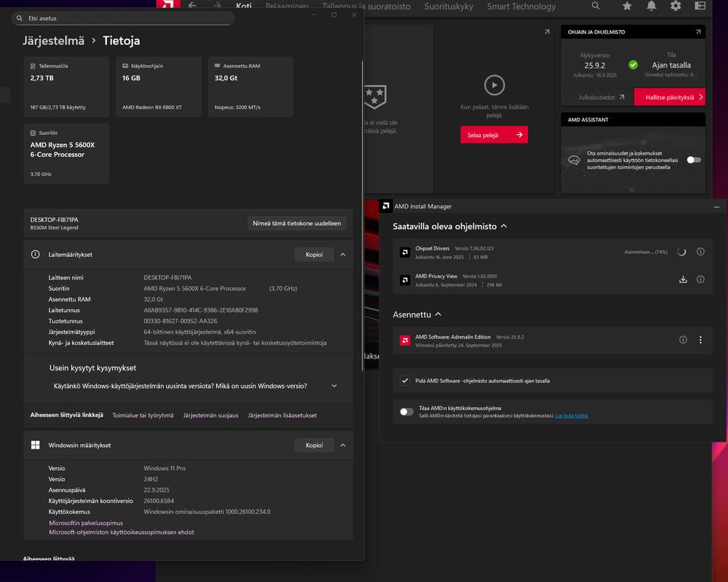Expand the Käytänkö Windows uusinta versiota question
Screen dimensions: 728x582
coord(334,386)
